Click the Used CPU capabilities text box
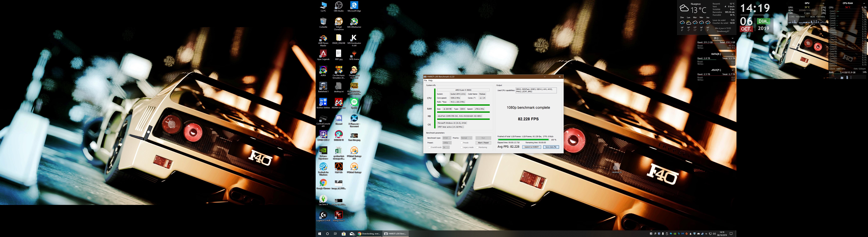Image resolution: width=868 pixels, height=237 pixels. (x=536, y=90)
